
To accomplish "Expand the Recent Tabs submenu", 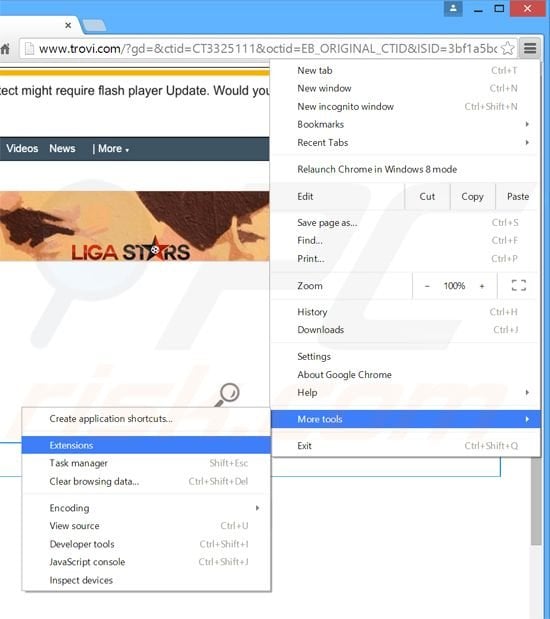I will [x=405, y=143].
